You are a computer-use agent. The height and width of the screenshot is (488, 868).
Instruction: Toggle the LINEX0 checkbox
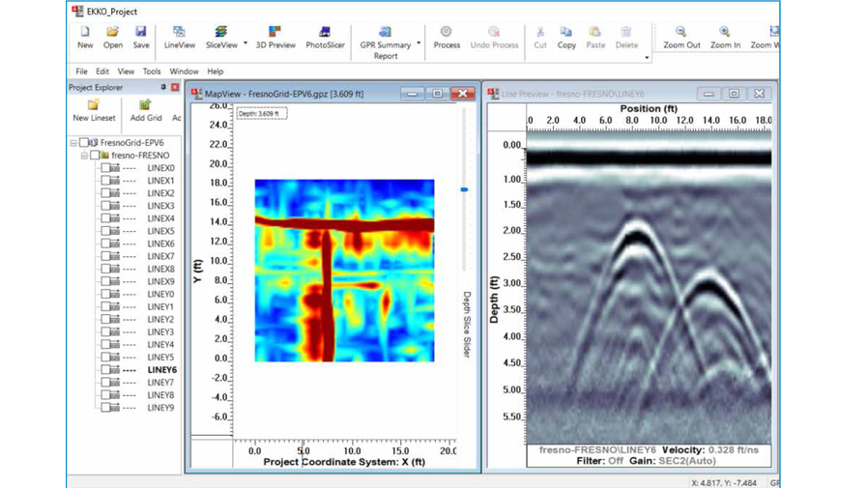tap(105, 167)
